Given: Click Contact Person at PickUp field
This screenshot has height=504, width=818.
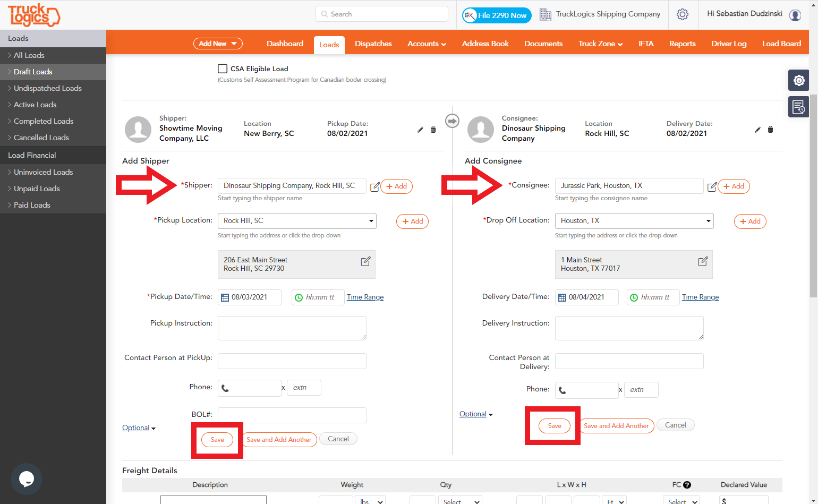Looking at the screenshot, I should [x=292, y=361].
